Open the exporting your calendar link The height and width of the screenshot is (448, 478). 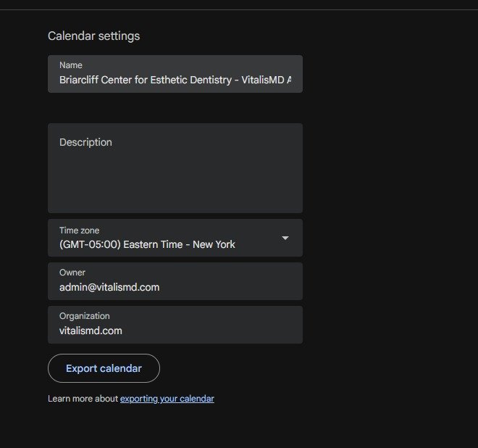tap(167, 399)
